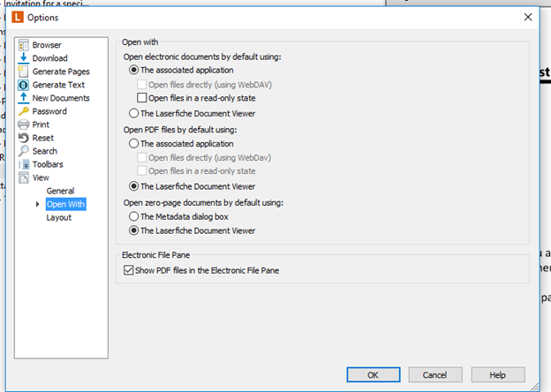This screenshot has height=392, width=551.
Task: Click the Help button
Action: pyautogui.click(x=497, y=374)
